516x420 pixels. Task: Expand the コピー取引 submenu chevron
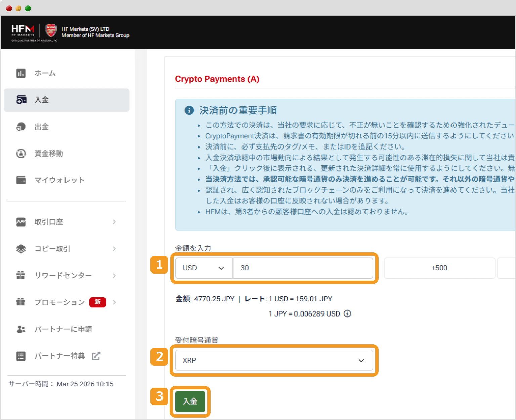pos(114,249)
